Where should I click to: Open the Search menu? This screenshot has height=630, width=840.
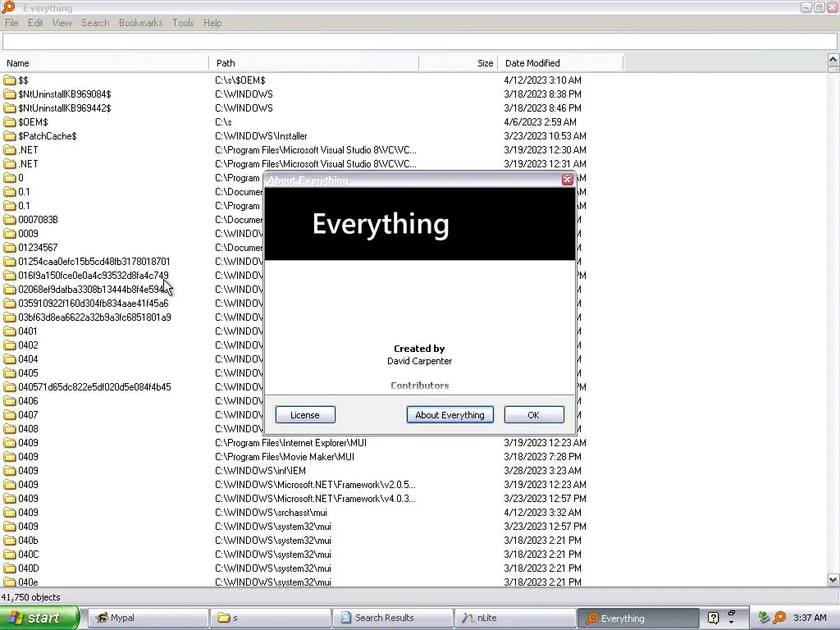coord(95,23)
